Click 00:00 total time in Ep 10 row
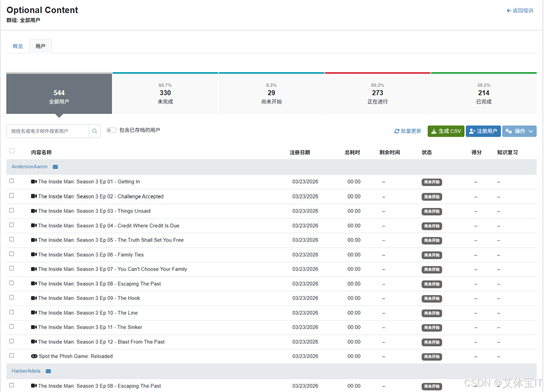544x392 pixels. point(354,313)
